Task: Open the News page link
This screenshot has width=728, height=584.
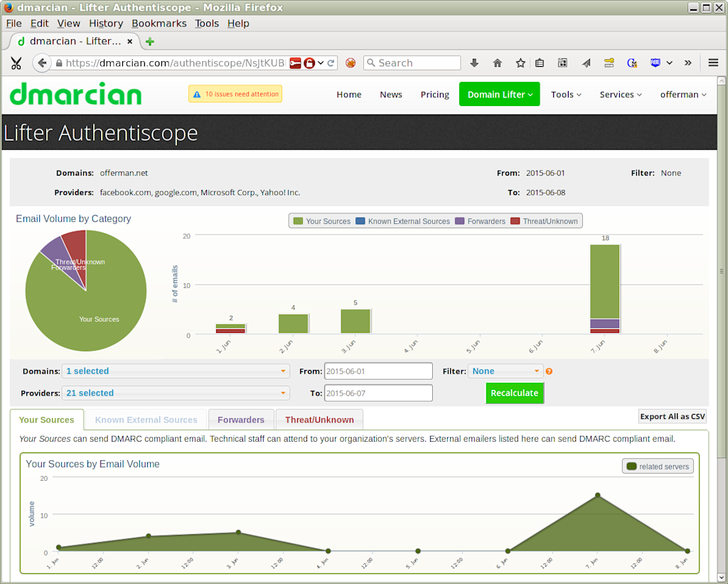Action: point(391,95)
